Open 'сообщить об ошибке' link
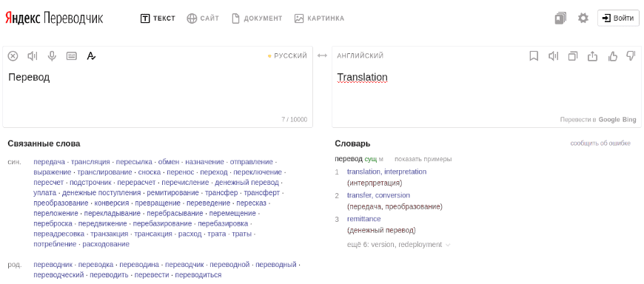The image size is (644, 284). 600,143
